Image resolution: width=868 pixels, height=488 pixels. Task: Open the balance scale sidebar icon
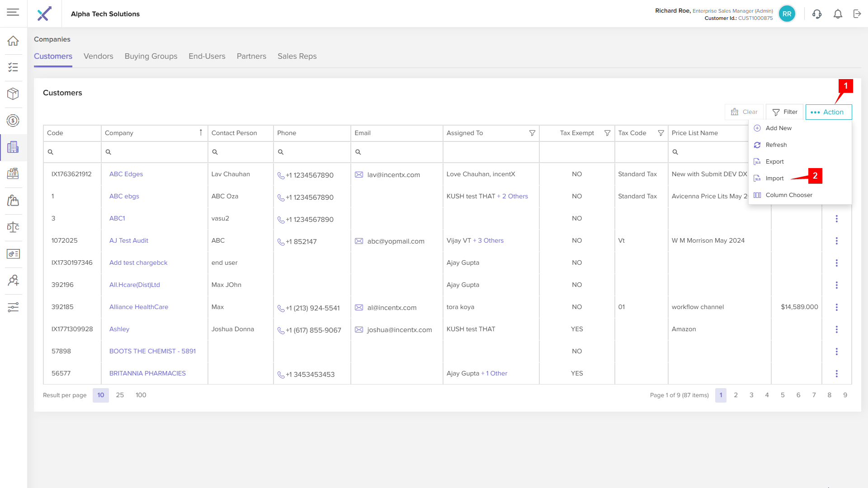[x=13, y=227]
